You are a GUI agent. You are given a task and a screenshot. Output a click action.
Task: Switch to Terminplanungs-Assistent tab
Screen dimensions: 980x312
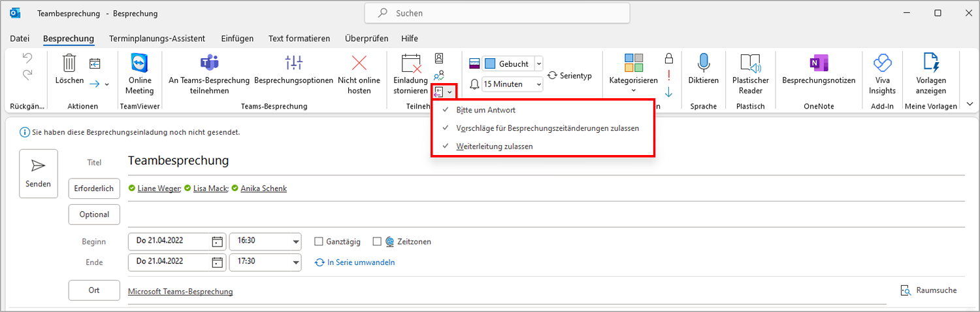coord(157,39)
